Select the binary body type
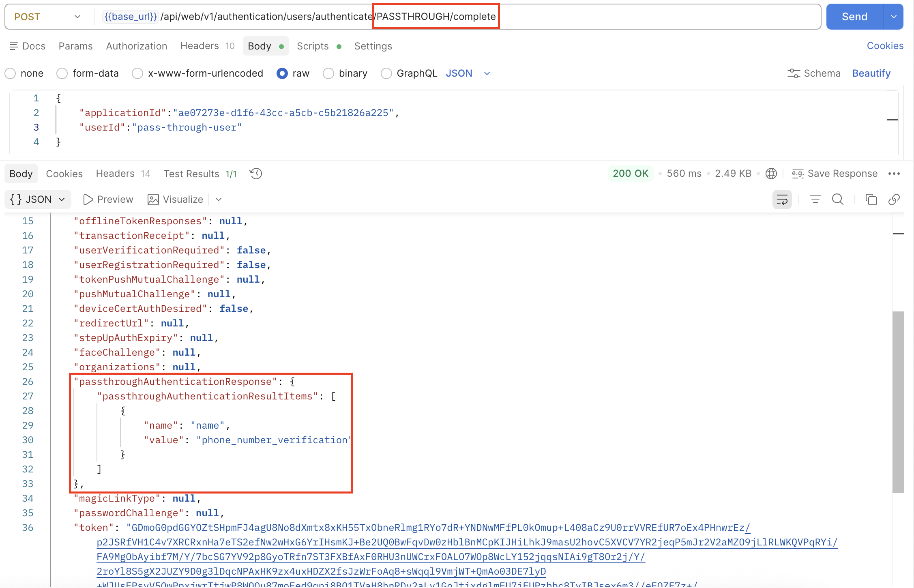The height and width of the screenshot is (588, 914). pyautogui.click(x=328, y=73)
